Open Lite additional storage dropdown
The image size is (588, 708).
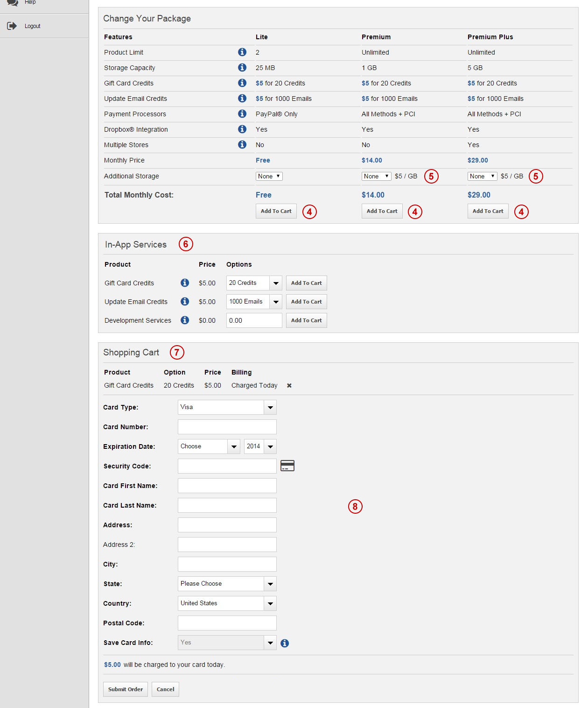(x=269, y=176)
